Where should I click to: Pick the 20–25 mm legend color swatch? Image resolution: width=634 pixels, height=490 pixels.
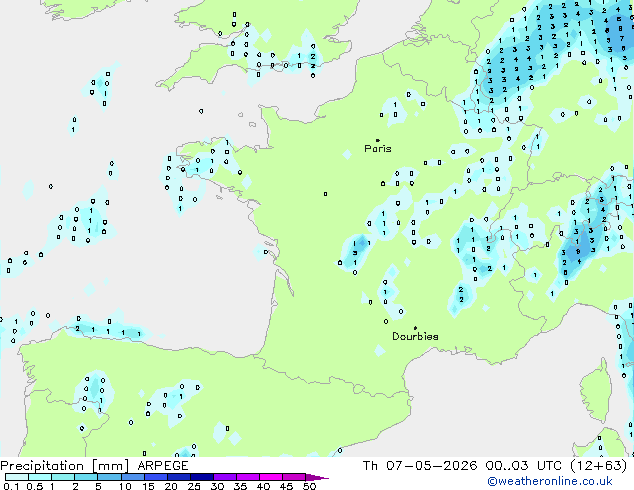(x=179, y=477)
